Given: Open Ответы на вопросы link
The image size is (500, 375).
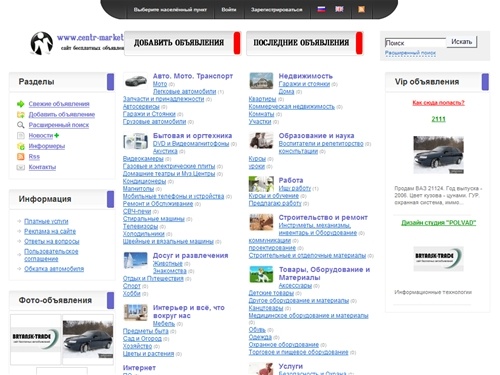Looking at the screenshot, I should [52, 241].
